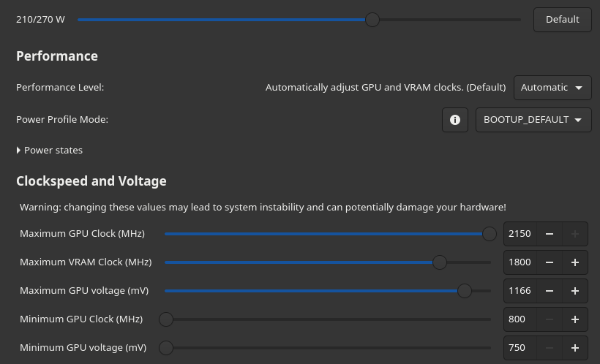Click the power limit slider handle
Image resolution: width=600 pixels, height=364 pixels.
tap(372, 20)
